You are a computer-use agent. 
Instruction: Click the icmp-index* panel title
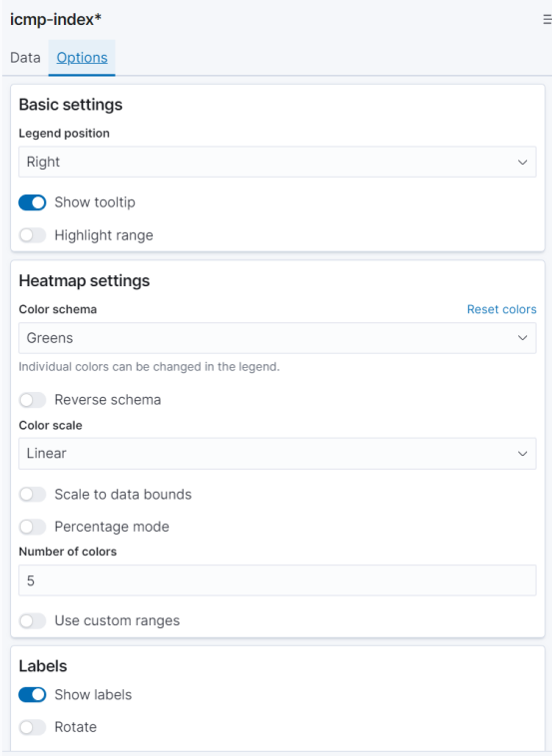click(56, 20)
